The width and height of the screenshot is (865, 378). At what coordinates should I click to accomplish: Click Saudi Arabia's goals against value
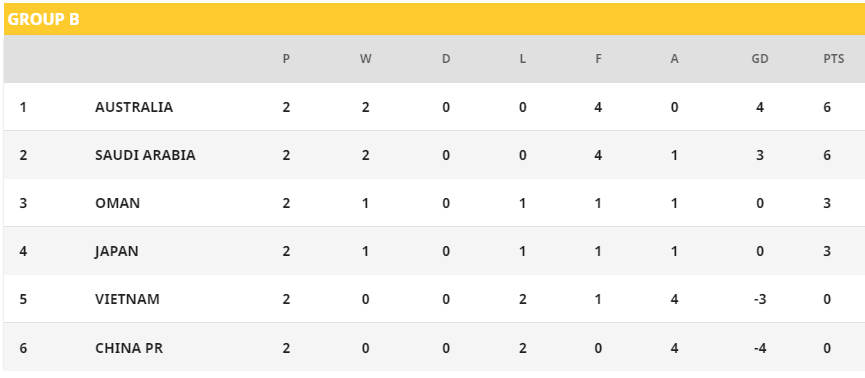click(x=674, y=155)
